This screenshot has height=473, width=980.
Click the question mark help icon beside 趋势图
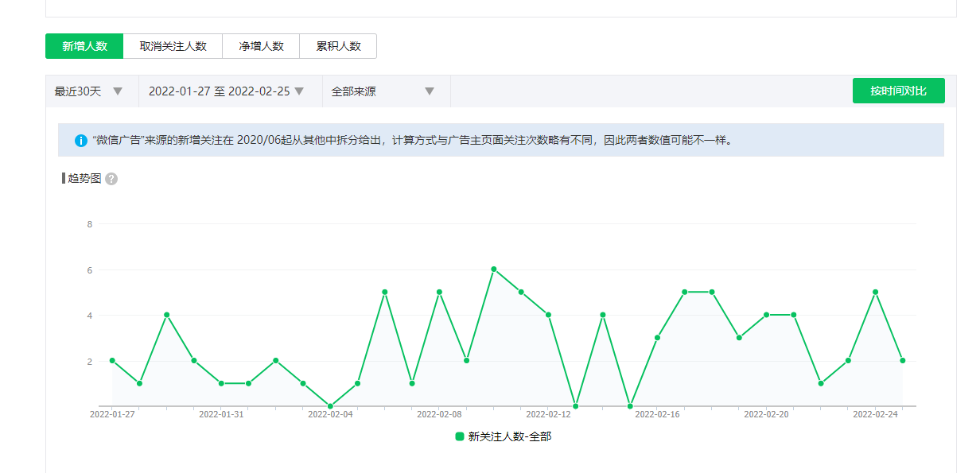tap(111, 179)
